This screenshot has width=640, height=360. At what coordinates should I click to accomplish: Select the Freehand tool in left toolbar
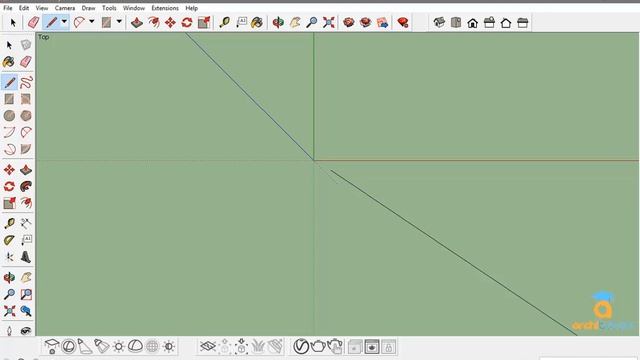26,82
